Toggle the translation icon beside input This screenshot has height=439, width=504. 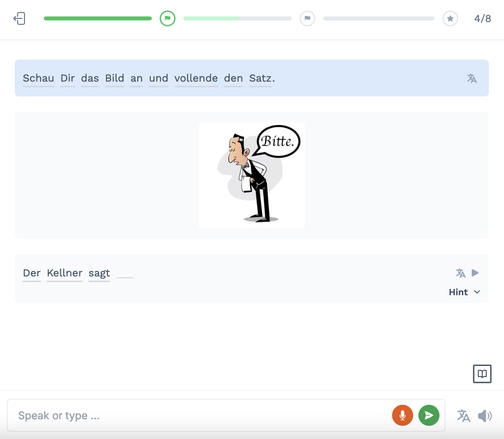click(464, 416)
